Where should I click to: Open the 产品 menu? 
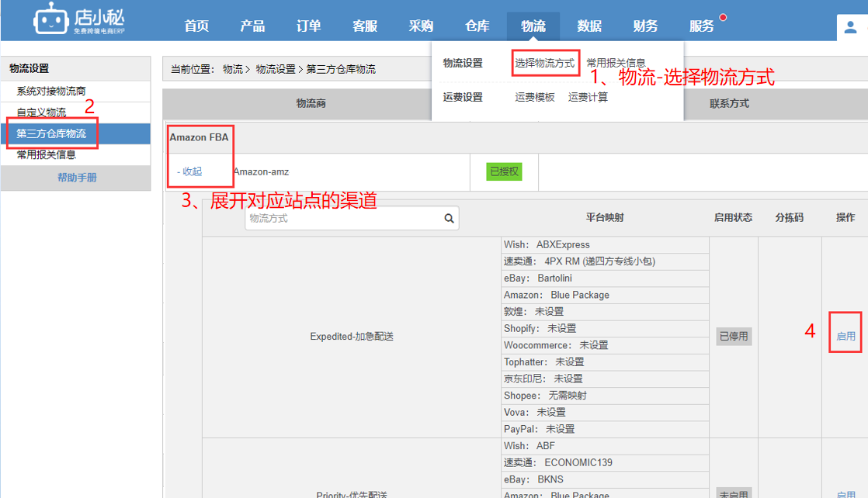coord(252,26)
